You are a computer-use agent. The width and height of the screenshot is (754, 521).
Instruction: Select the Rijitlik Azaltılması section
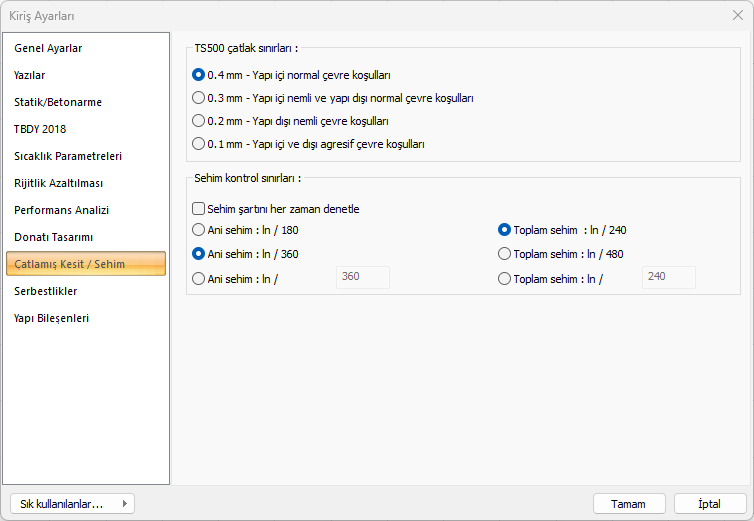(58, 183)
